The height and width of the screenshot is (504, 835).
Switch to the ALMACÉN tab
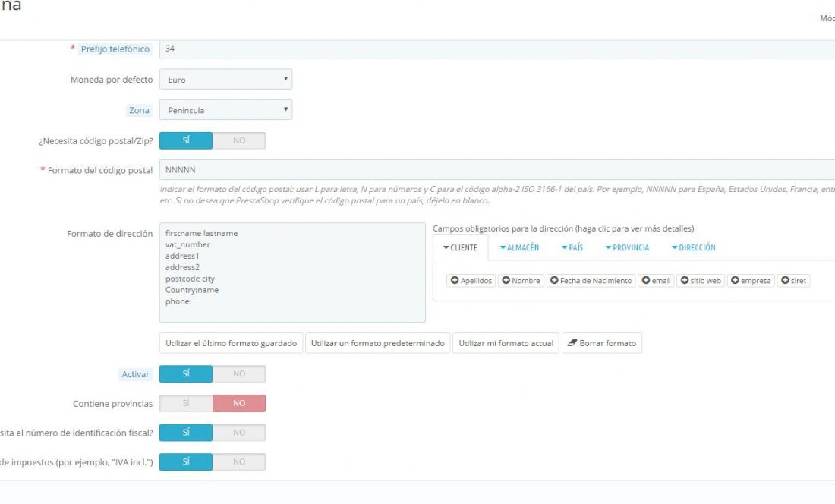[519, 247]
